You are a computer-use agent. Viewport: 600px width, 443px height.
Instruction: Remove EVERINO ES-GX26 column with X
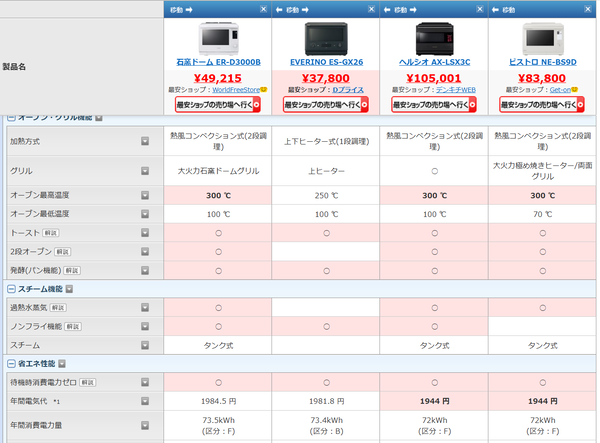tap(371, 9)
